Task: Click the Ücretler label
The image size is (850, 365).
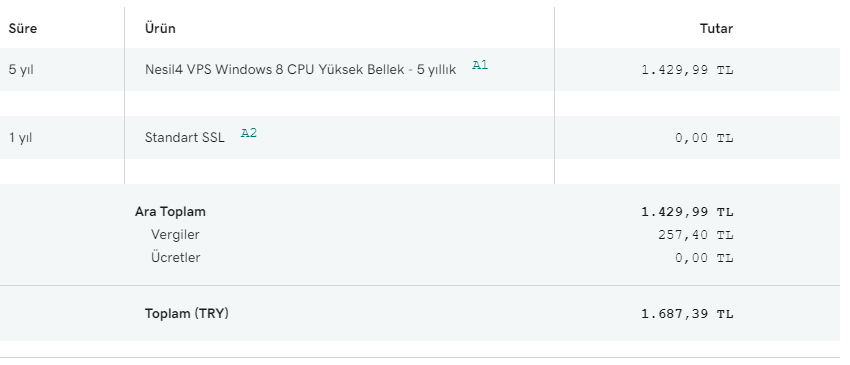Action: (176, 258)
